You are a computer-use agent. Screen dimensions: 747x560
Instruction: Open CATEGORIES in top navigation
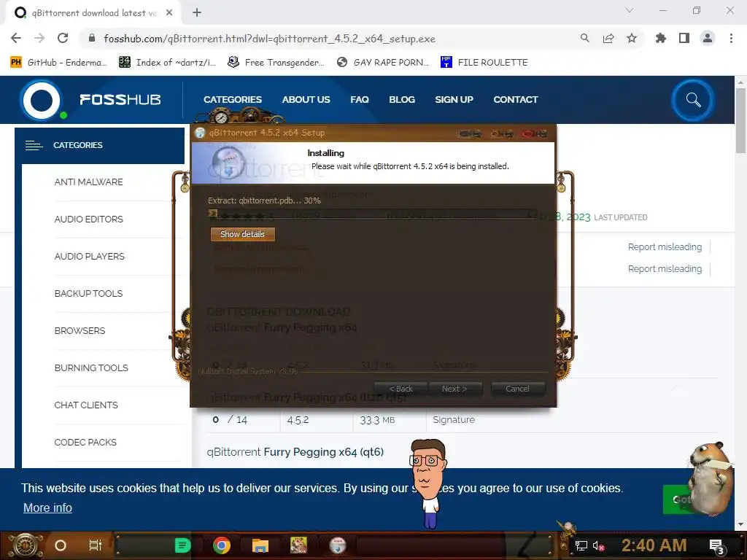233,99
